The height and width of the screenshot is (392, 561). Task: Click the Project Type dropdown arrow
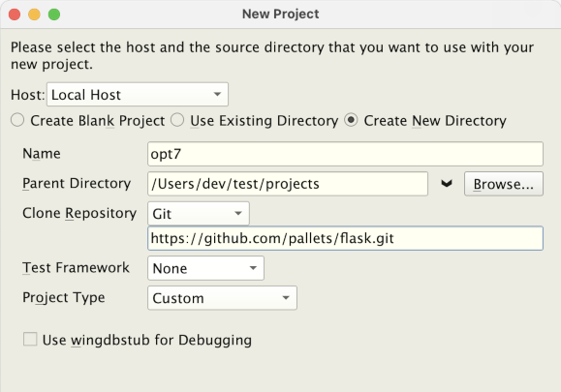pos(286,298)
